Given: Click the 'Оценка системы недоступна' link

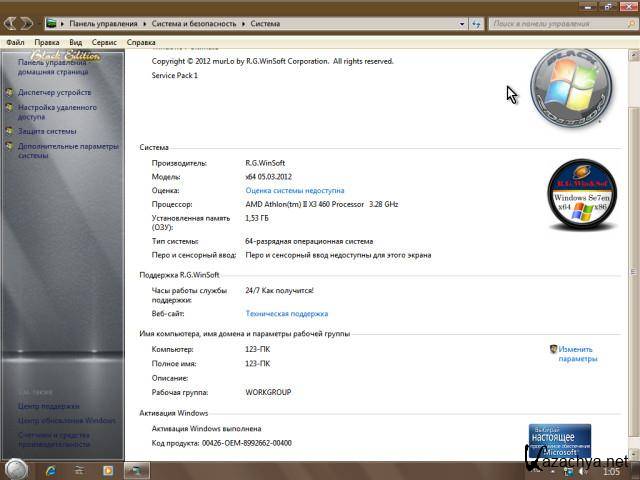Looking at the screenshot, I should 294,190.
